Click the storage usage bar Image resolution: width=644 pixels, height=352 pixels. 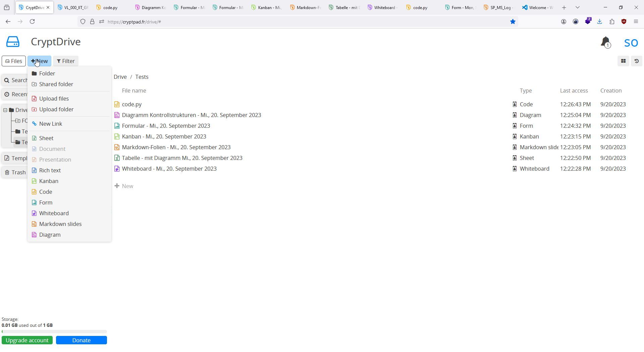[54, 332]
